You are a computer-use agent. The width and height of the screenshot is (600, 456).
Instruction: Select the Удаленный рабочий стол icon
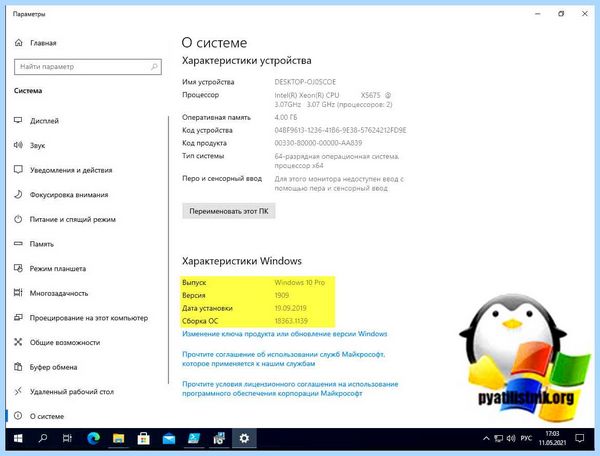coord(18,391)
